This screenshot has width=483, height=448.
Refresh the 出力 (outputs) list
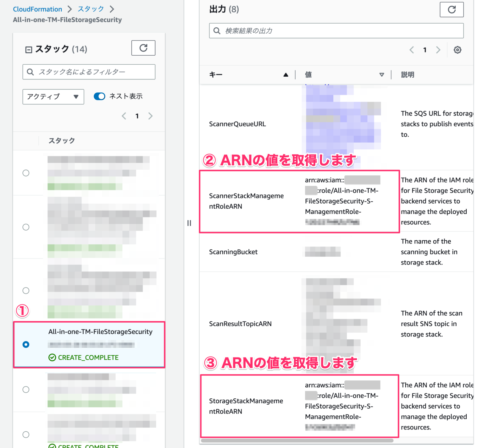point(452,10)
